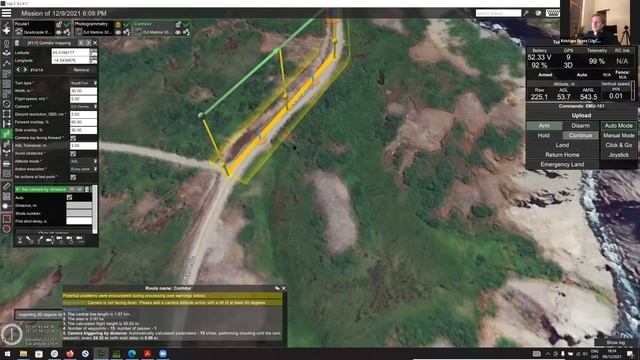Delete the corridor mapping segment with trash icon
The height and width of the screenshot is (360, 640).
click(x=17, y=43)
